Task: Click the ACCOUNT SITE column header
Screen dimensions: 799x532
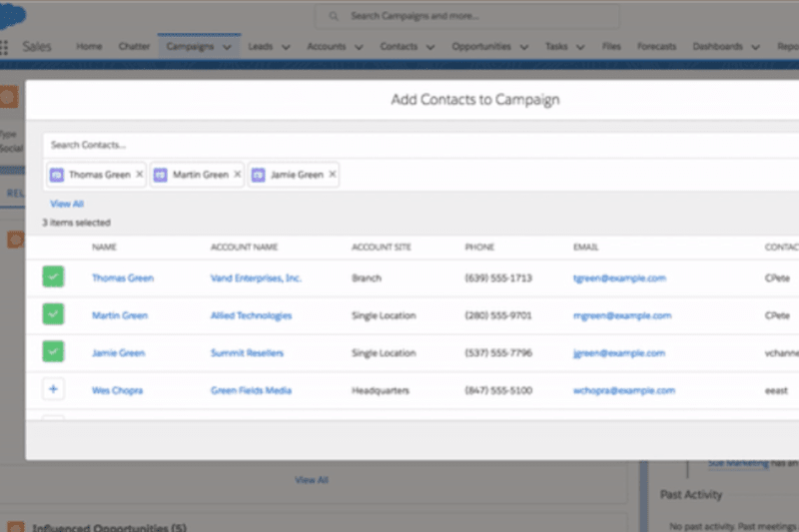Action: [382, 247]
